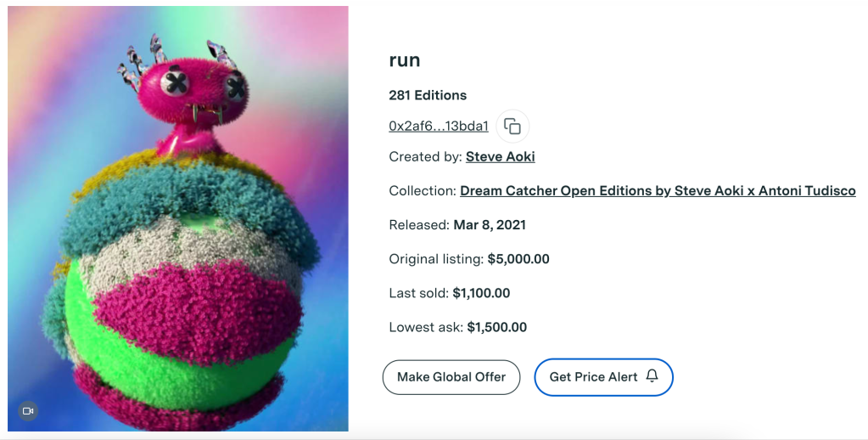Click the $1,500.00 lowest ask price

pyautogui.click(x=496, y=327)
